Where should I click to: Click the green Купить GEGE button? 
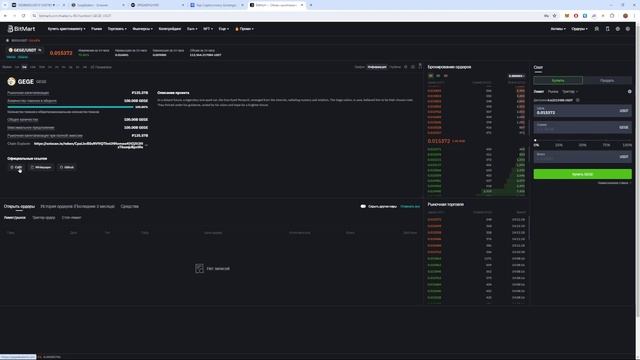coord(582,174)
